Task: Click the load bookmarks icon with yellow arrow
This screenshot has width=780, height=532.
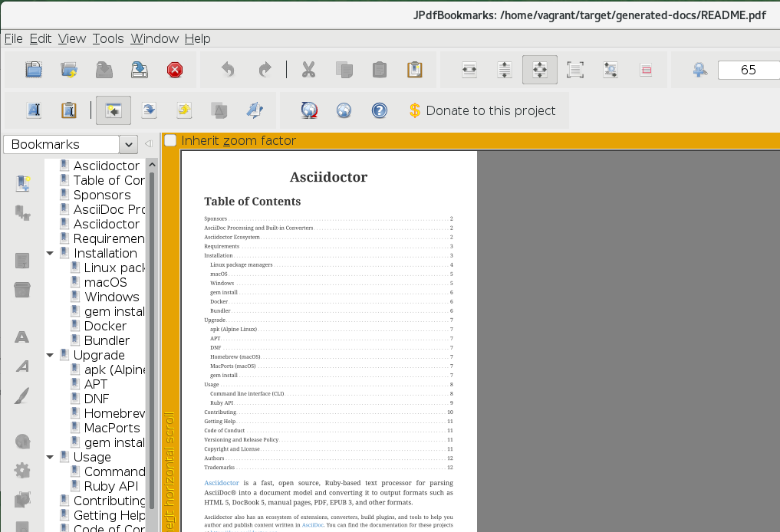Action: tap(184, 110)
